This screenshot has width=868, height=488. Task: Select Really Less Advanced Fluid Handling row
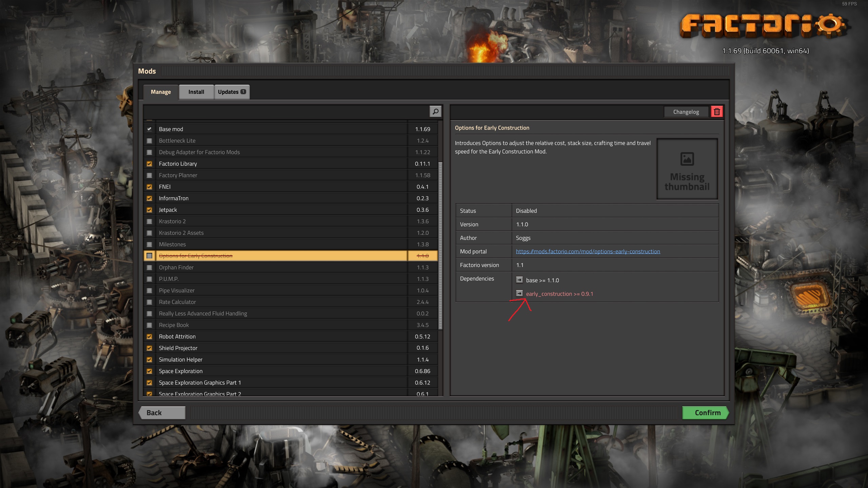point(290,313)
